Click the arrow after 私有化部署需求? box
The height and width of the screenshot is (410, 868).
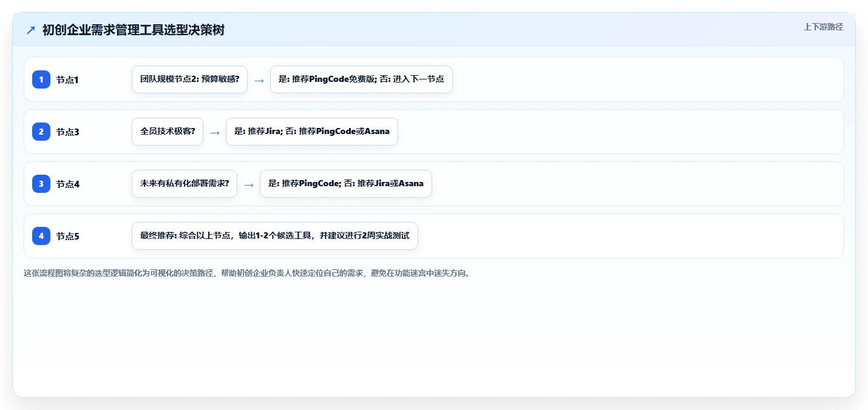pos(249,184)
